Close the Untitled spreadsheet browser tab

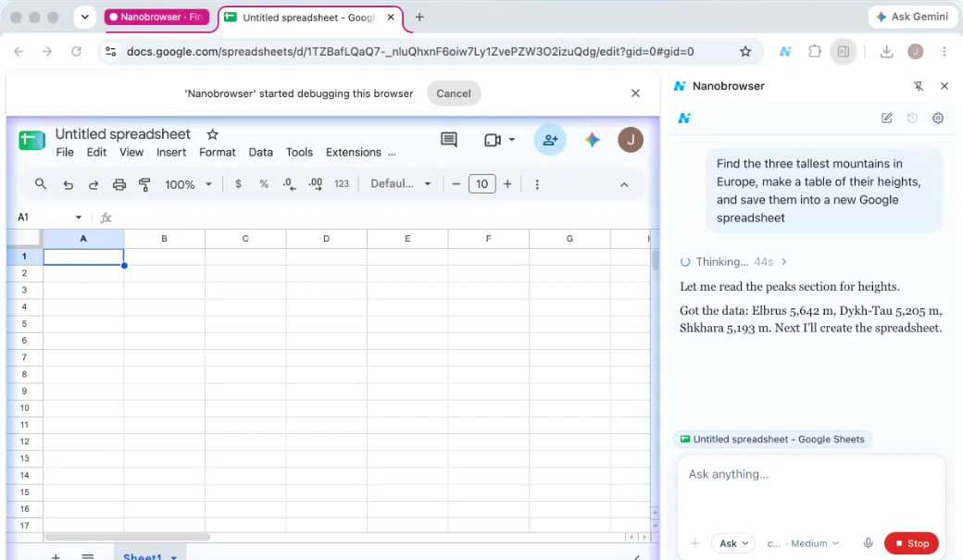pyautogui.click(x=391, y=18)
